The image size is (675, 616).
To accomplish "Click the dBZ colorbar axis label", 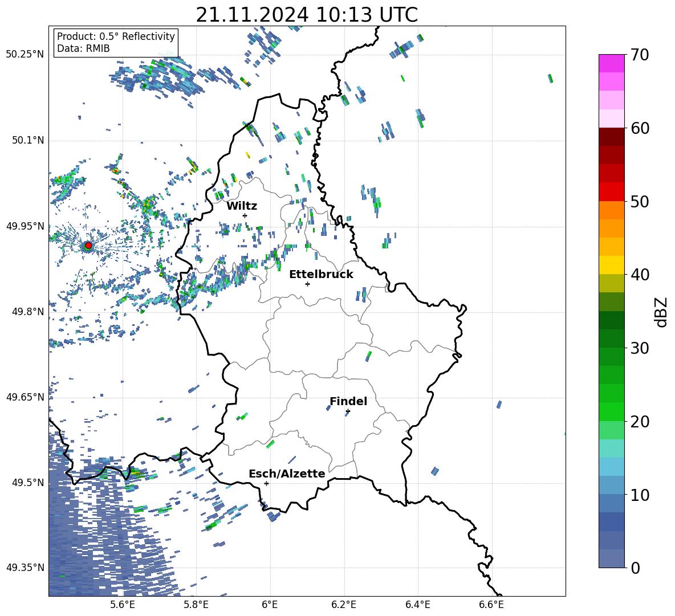I will coord(662,312).
